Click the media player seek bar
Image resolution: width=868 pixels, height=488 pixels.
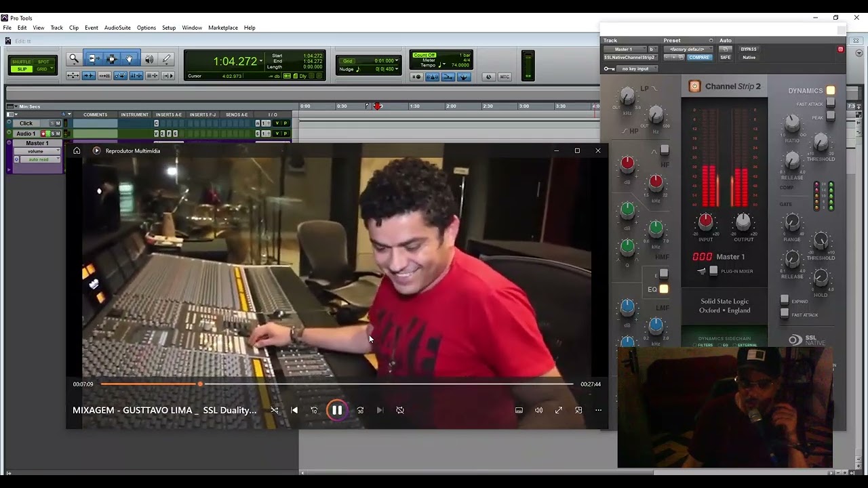coord(337,384)
